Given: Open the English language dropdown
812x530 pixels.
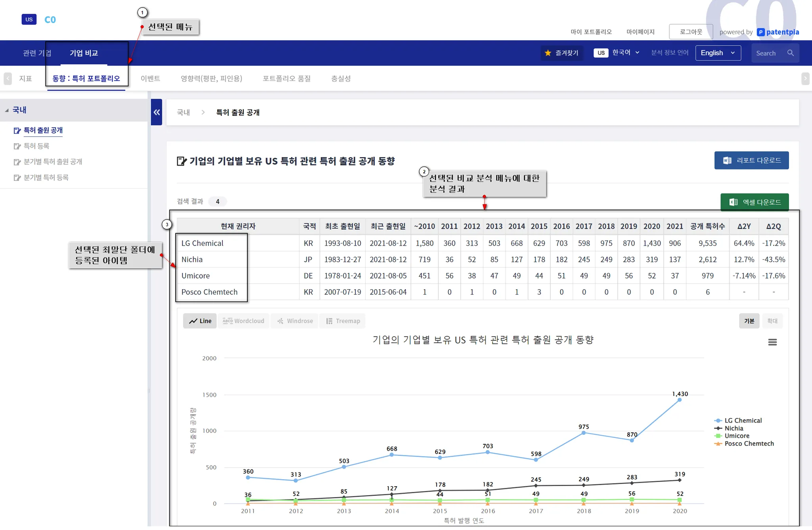Looking at the screenshot, I should pyautogui.click(x=718, y=53).
